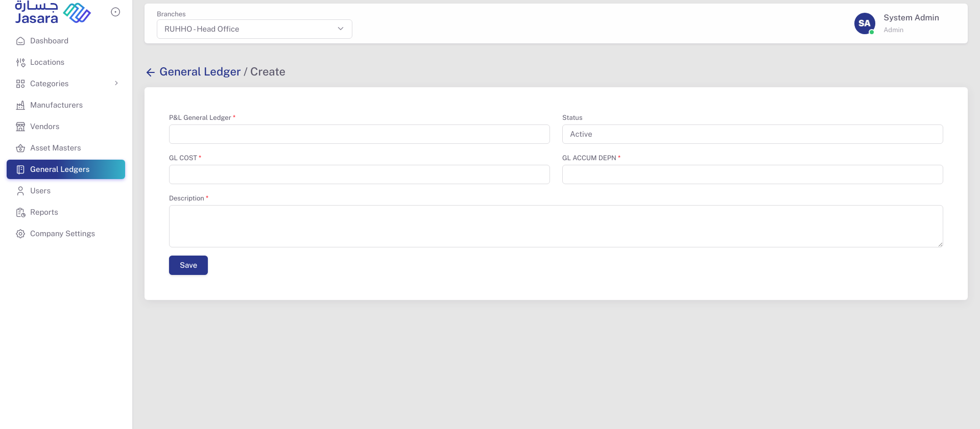The height and width of the screenshot is (429, 980).
Task: Click the Company Settings gear icon
Action: 20,234
